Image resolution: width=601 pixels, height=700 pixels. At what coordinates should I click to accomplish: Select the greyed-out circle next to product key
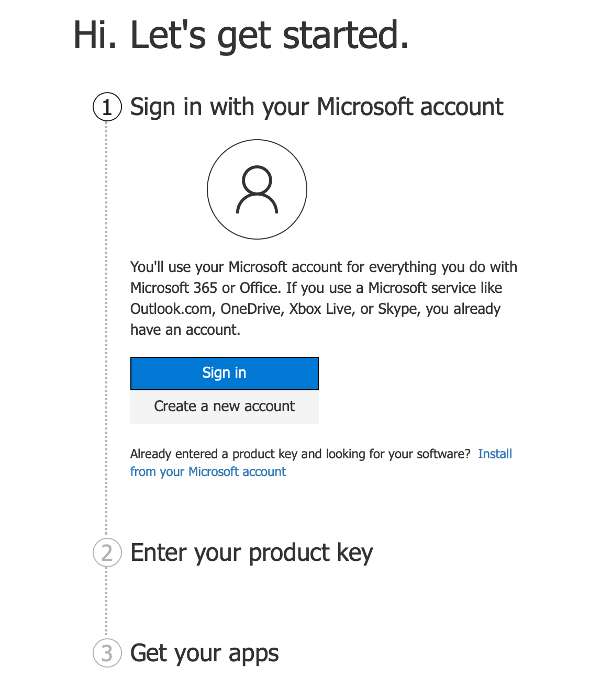tap(107, 553)
